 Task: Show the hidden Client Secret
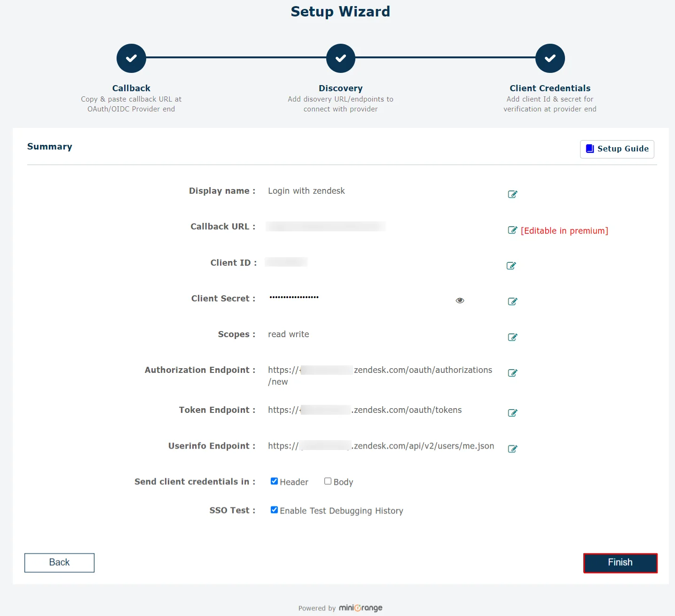click(x=460, y=300)
